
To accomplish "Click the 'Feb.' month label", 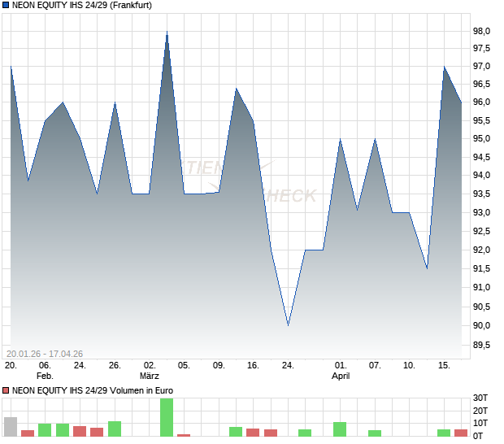I will [x=45, y=376].
